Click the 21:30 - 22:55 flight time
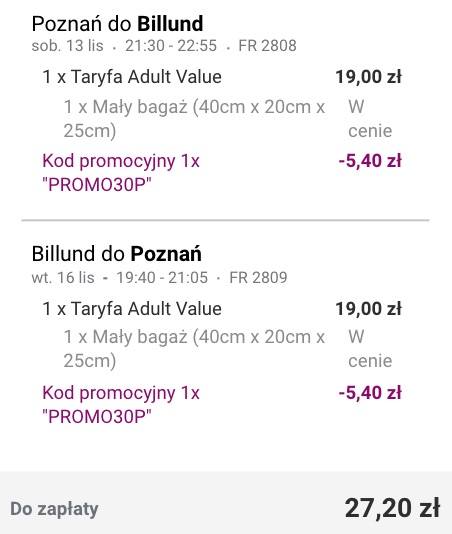The image size is (452, 534). (171, 46)
